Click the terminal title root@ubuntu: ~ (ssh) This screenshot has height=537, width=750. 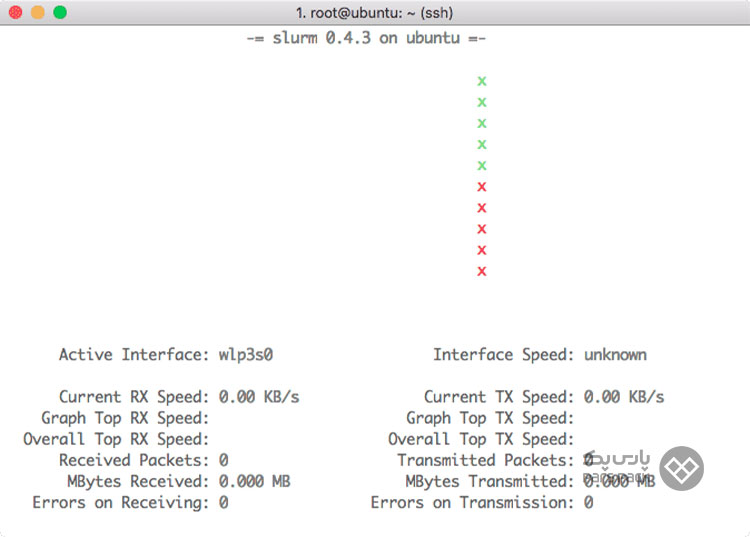point(375,12)
